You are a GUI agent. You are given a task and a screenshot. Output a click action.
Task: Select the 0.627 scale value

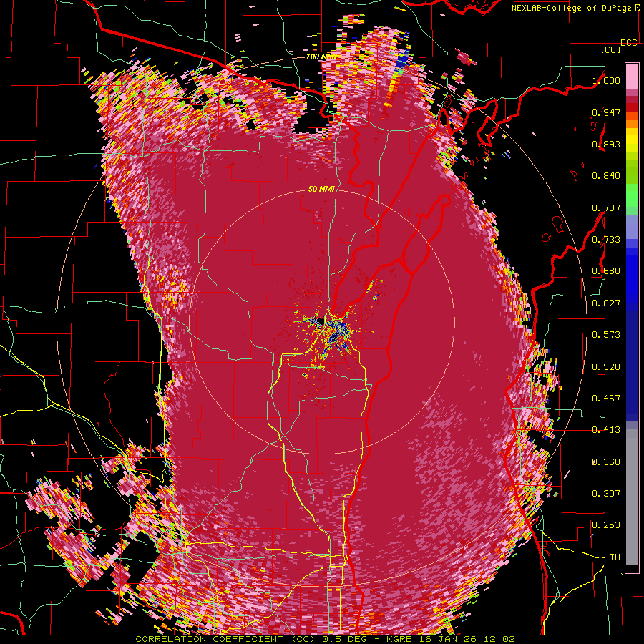(x=606, y=303)
